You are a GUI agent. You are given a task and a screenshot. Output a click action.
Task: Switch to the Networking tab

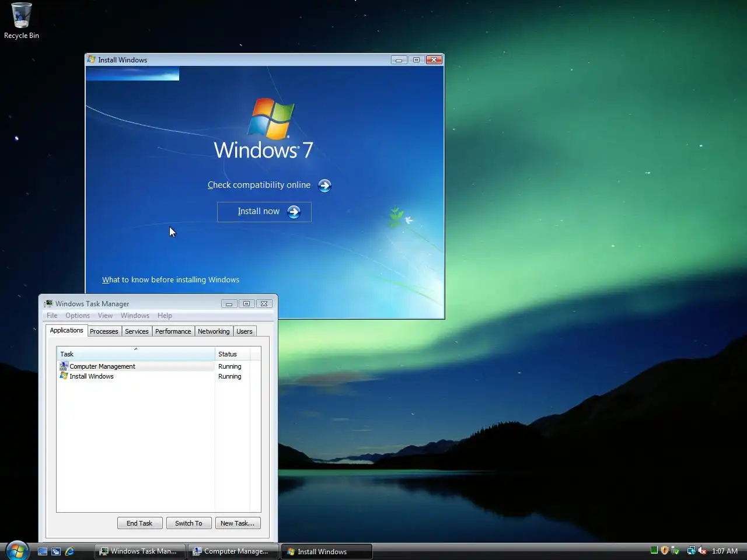214,331
